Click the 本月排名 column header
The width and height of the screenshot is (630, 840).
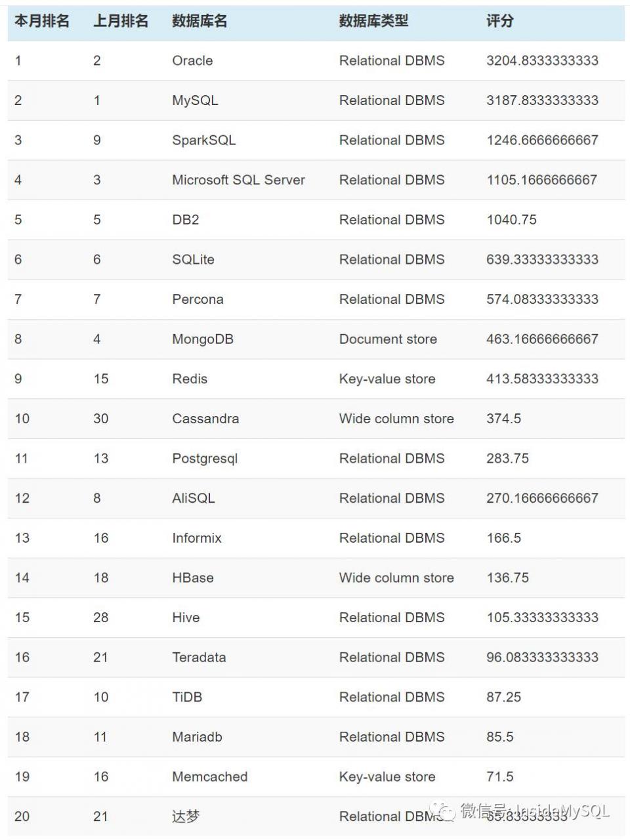click(x=42, y=21)
